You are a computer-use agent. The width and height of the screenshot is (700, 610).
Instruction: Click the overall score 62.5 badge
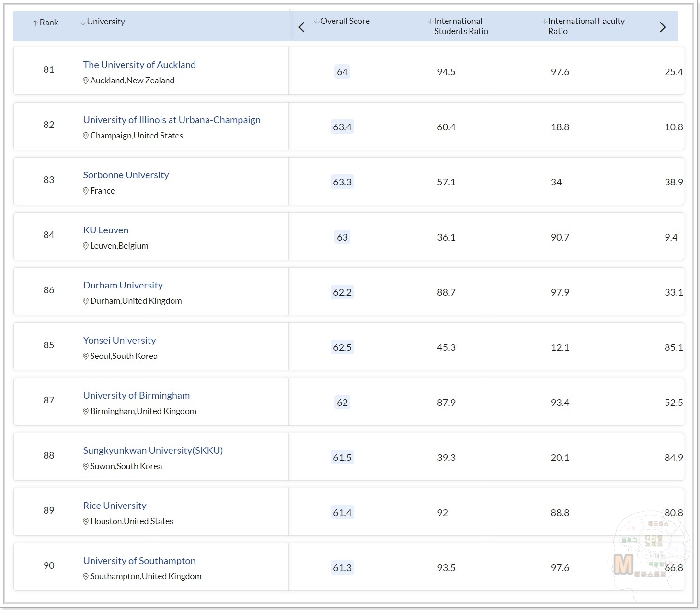point(342,347)
